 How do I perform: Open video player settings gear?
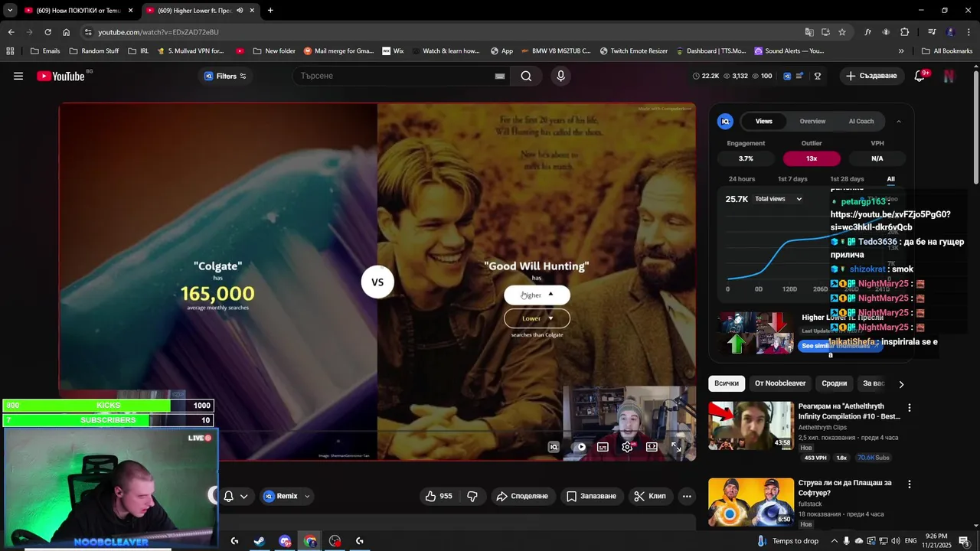pyautogui.click(x=627, y=447)
